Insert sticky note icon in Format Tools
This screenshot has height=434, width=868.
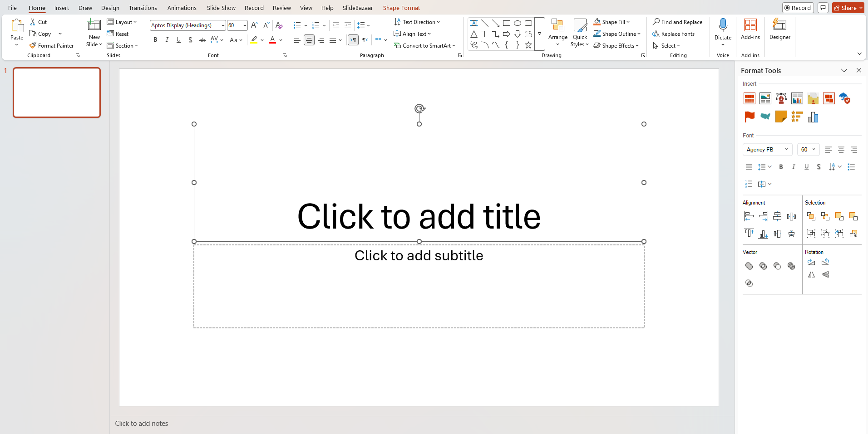(781, 117)
